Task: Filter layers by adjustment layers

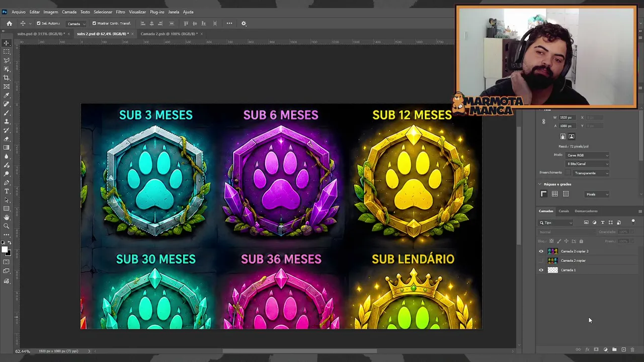Action: [x=594, y=222]
